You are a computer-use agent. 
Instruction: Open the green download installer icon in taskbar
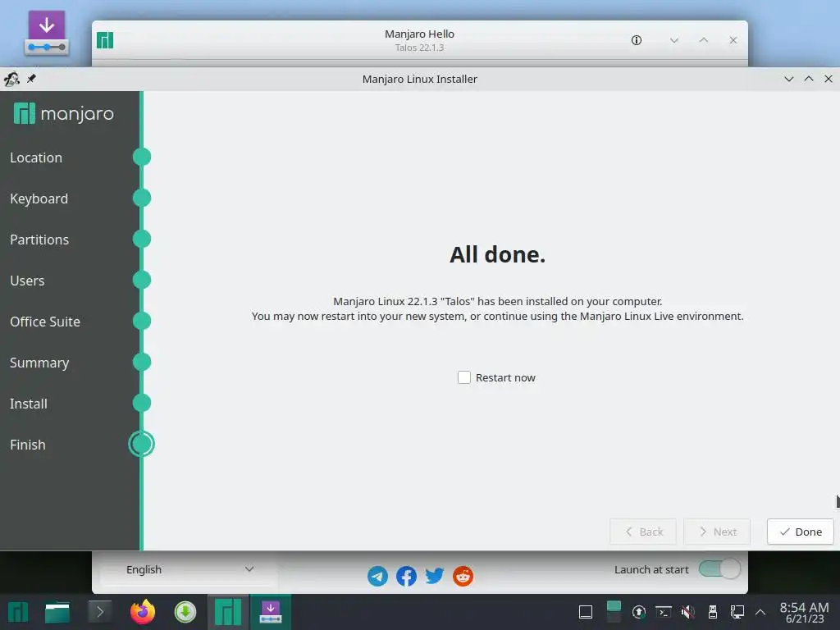tap(185, 612)
